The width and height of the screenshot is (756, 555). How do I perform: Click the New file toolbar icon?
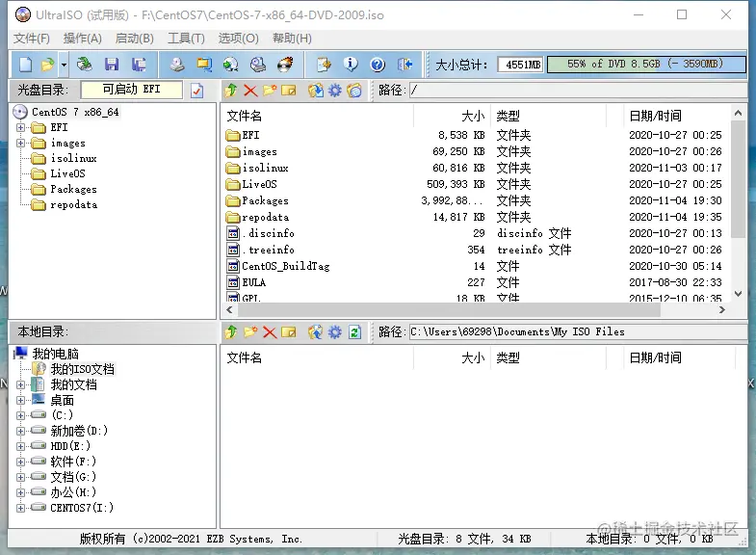(x=26, y=65)
